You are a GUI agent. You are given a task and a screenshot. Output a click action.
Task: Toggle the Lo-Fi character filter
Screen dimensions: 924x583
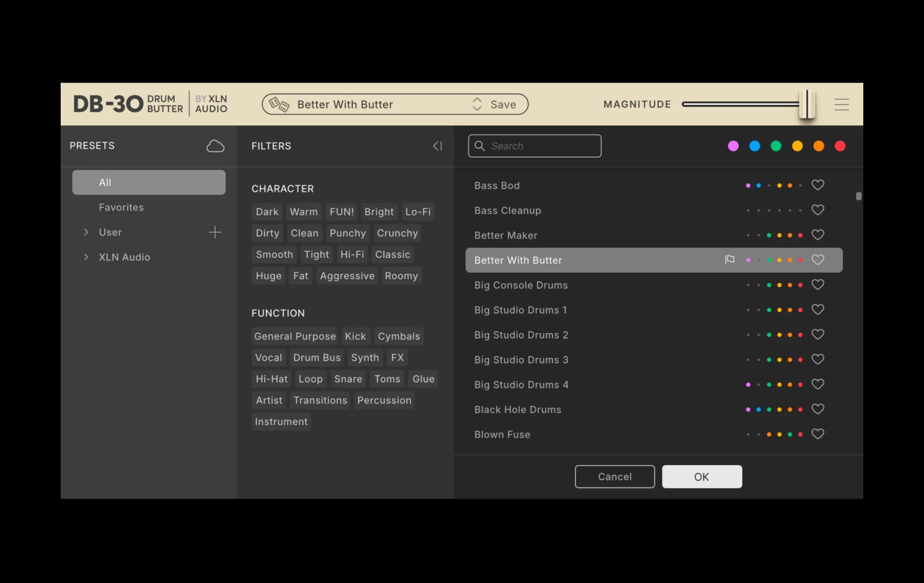[418, 212]
